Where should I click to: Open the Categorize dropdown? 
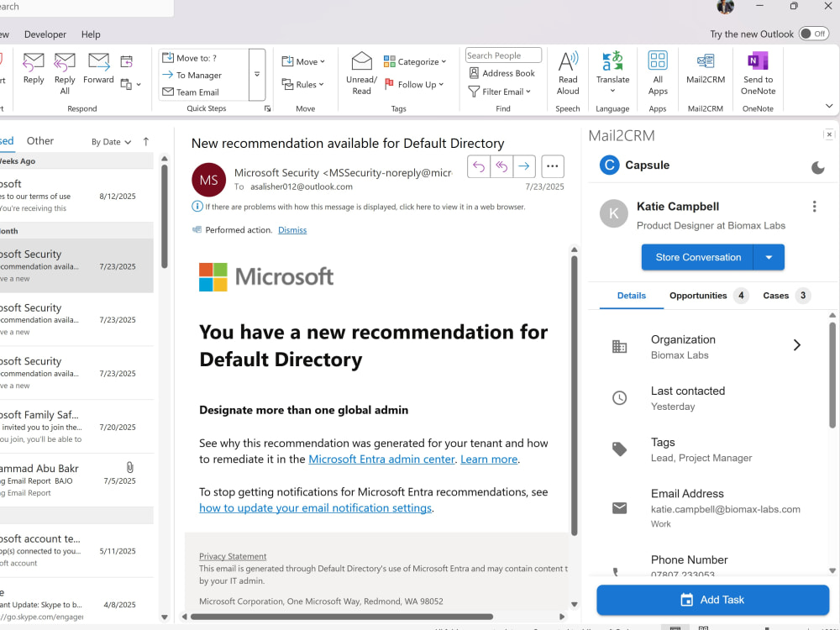point(415,61)
